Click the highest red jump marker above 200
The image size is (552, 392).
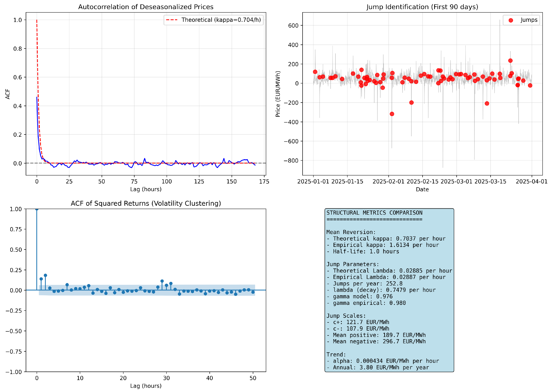click(x=510, y=61)
